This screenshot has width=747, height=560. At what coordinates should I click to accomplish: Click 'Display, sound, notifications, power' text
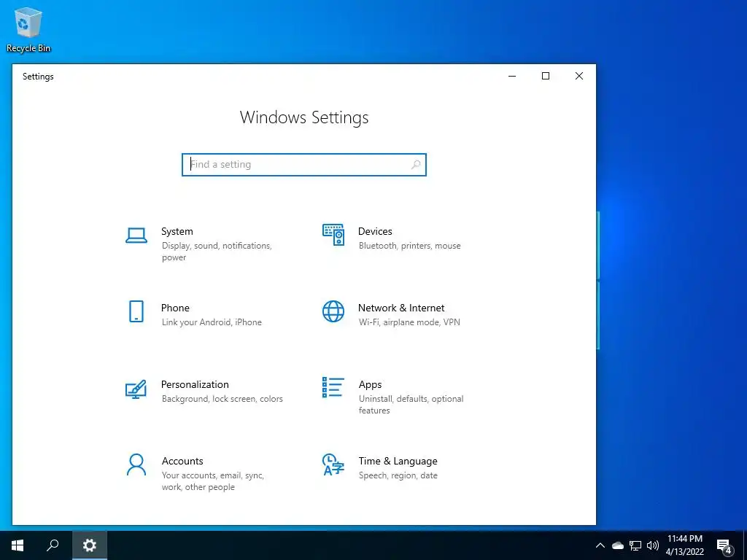(x=217, y=252)
